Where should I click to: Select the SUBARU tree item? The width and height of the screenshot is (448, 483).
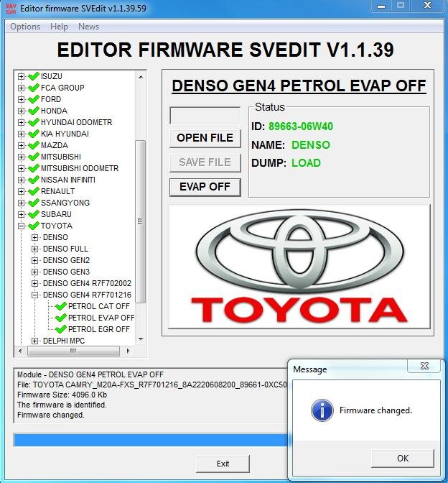point(56,214)
